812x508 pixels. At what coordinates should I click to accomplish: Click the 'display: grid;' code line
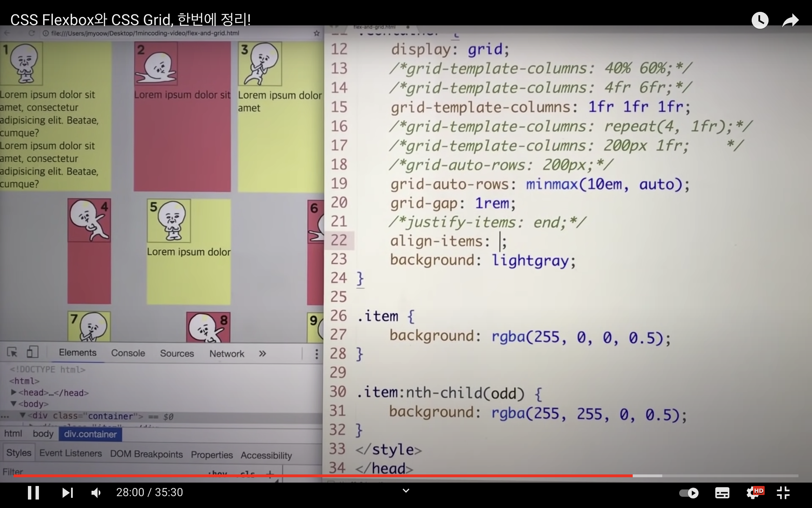coord(450,49)
